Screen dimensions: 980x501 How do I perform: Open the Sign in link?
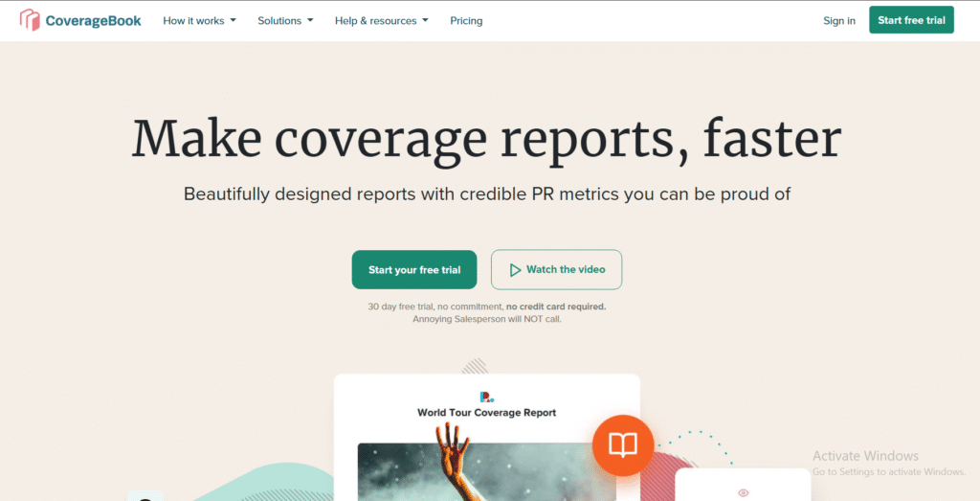(x=838, y=21)
